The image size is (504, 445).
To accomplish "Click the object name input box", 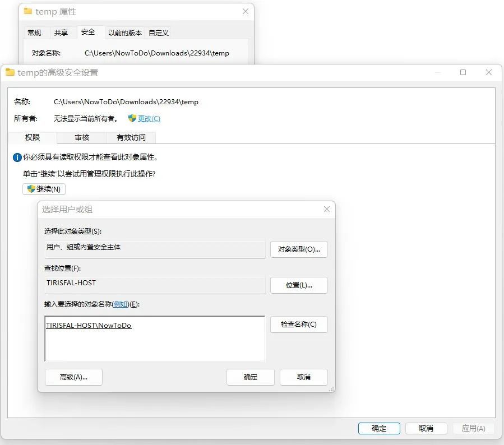I will pyautogui.click(x=155, y=339).
